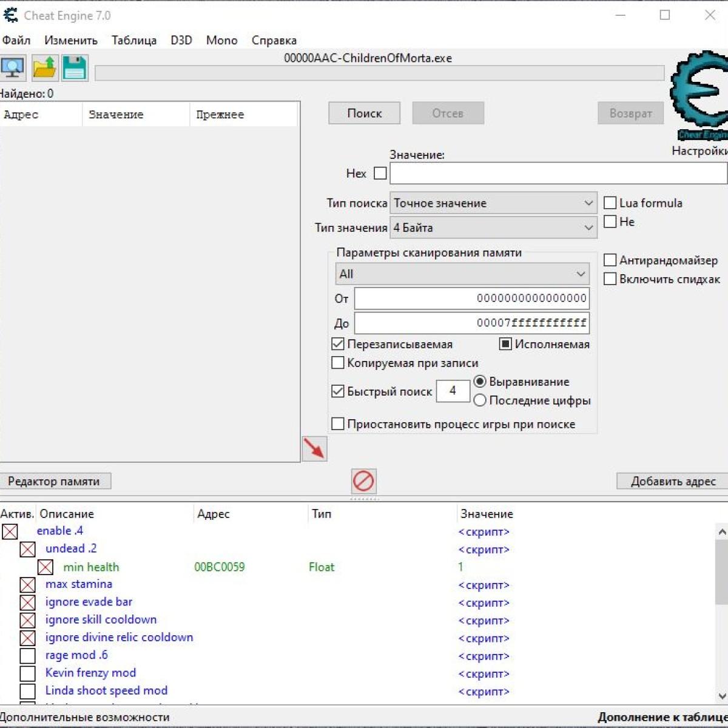The height and width of the screenshot is (728, 728).
Task: Open the memory region 'All' dropdown
Action: [x=462, y=274]
